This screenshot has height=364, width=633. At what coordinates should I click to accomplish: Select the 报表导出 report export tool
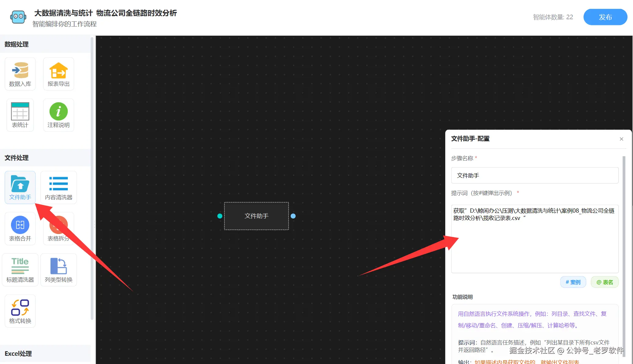click(59, 74)
